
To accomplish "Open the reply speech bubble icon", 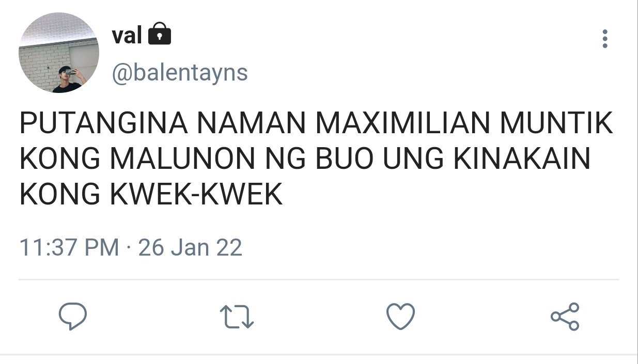I will (x=72, y=316).
